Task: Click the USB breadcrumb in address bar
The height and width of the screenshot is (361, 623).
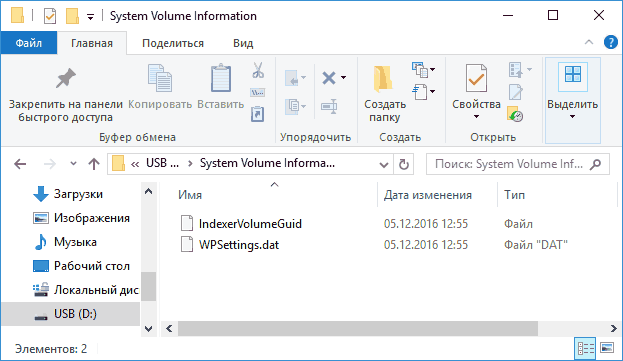Action: (x=162, y=163)
